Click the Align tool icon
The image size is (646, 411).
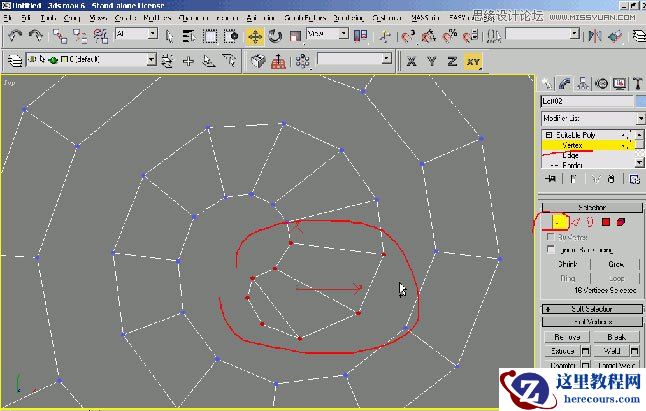click(x=615, y=36)
